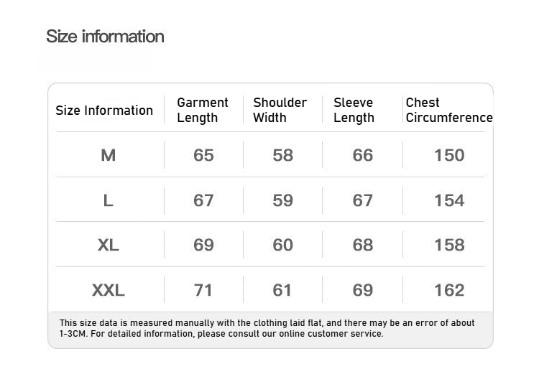Select the "Size Information" table header cell

pyautogui.click(x=104, y=111)
